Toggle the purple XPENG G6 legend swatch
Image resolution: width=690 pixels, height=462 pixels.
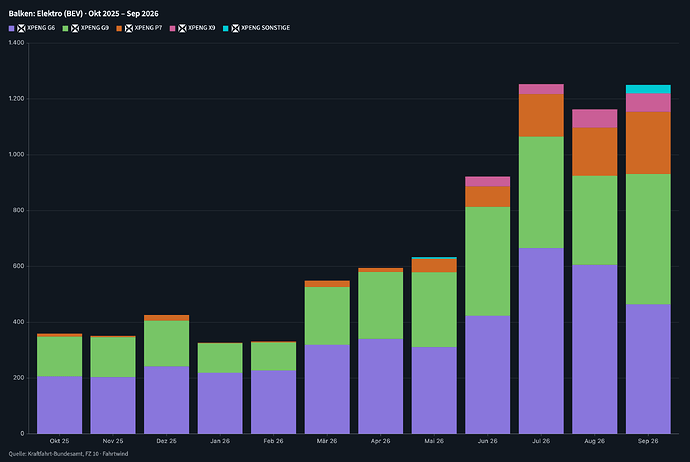[x=11, y=28]
